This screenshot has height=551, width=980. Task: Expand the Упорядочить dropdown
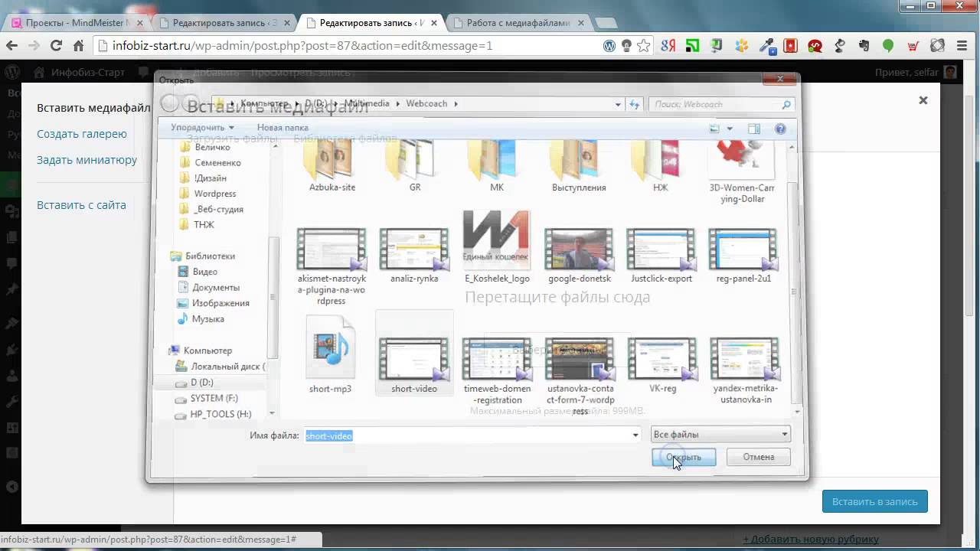202,128
